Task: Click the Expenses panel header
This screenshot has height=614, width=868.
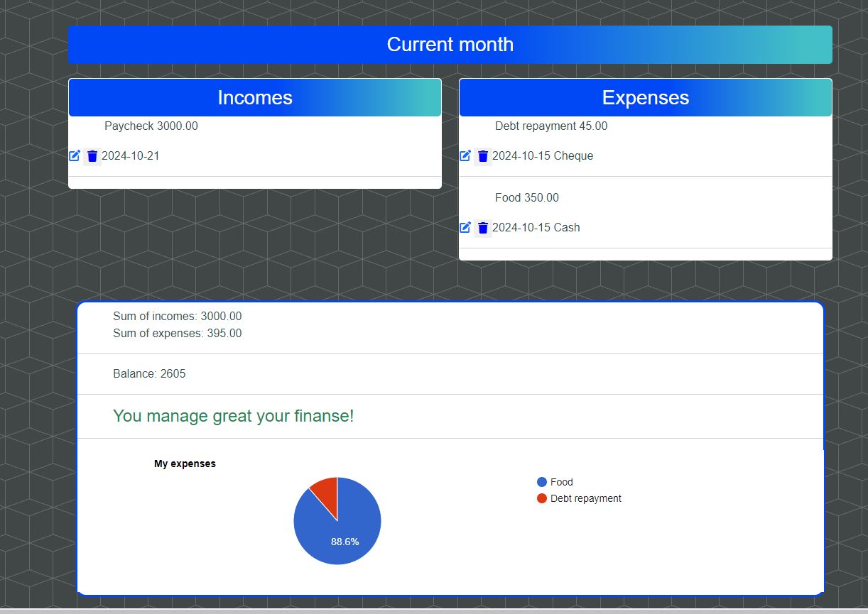Action: (645, 97)
